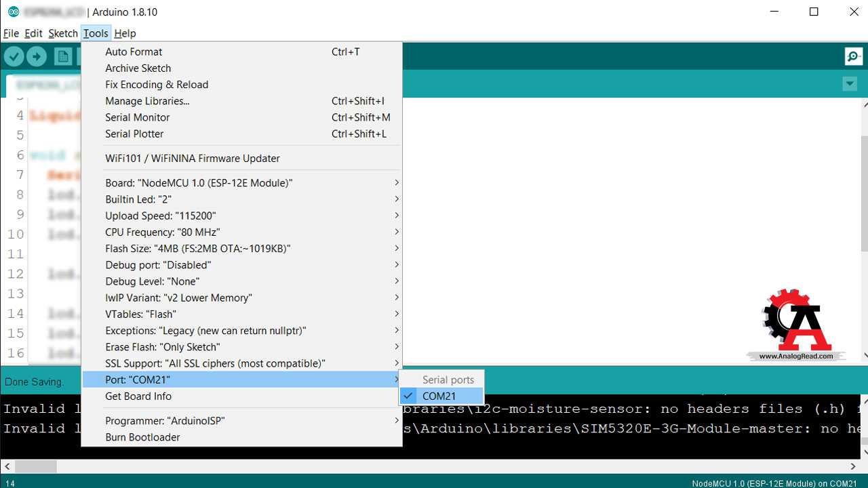The image size is (868, 488).
Task: Expand IwIP Variant "v2 Lower Memory" submenu
Action: 241,298
